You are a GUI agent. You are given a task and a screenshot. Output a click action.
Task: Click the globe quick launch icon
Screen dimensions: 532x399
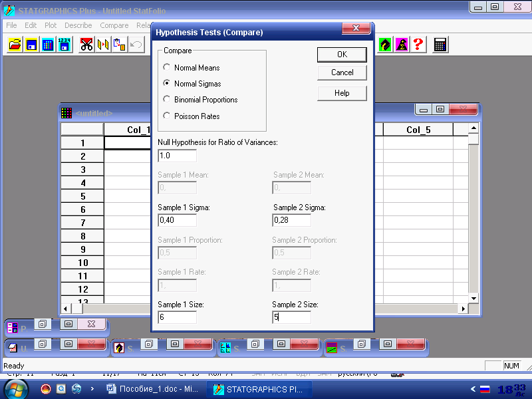pyautogui.click(x=76, y=389)
